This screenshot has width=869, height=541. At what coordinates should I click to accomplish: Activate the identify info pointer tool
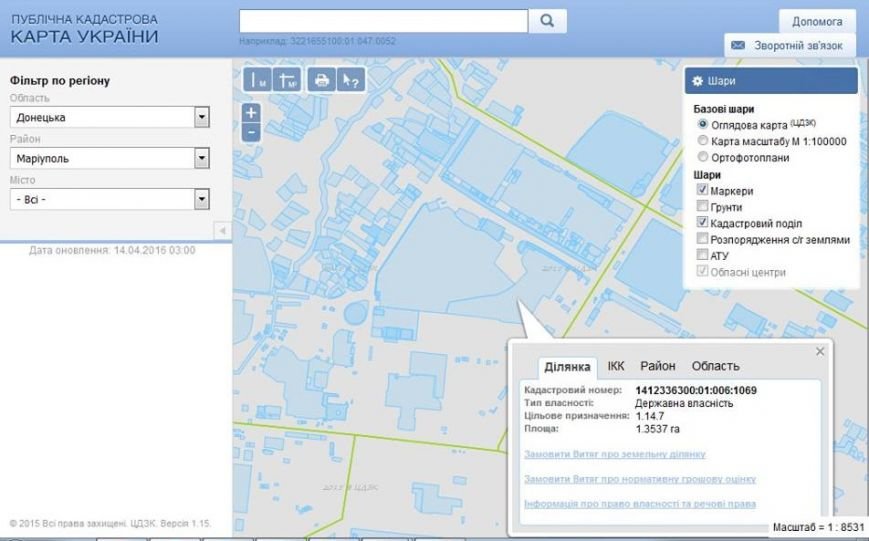(351, 80)
